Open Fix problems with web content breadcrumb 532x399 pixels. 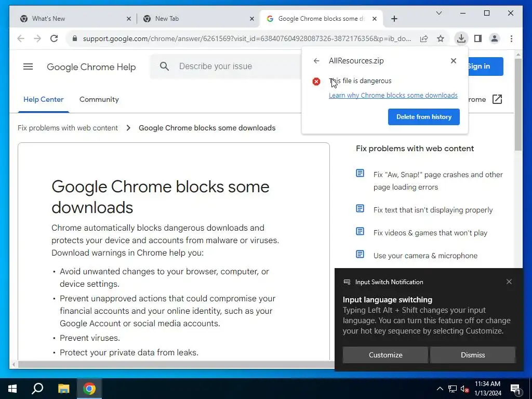click(68, 128)
